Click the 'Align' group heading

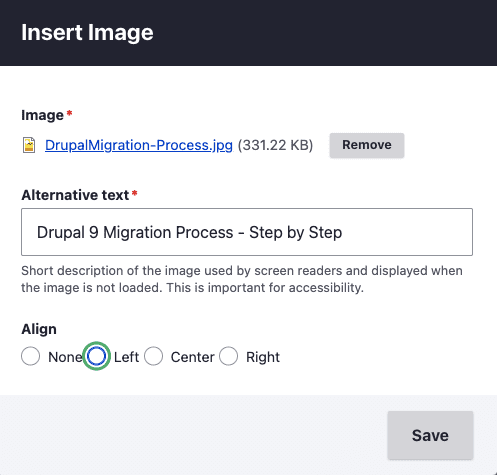tap(39, 329)
